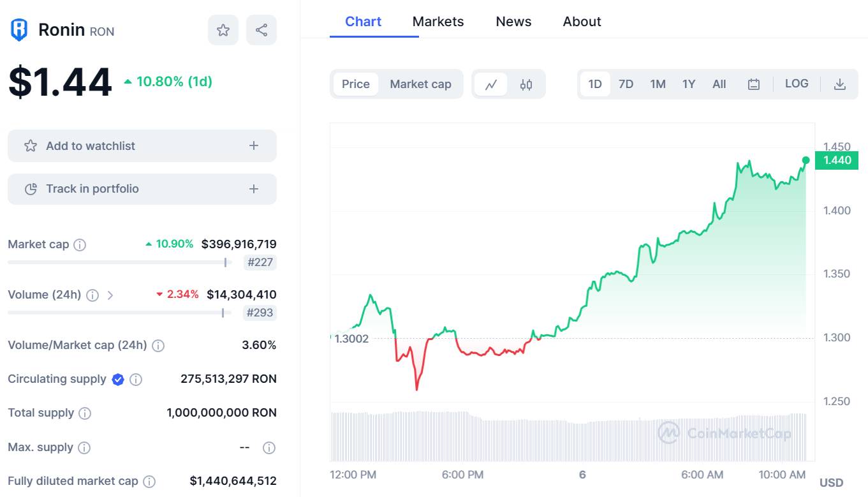The height and width of the screenshot is (497, 868).
Task: Click the green endpoint dot on chart
Action: (806, 160)
